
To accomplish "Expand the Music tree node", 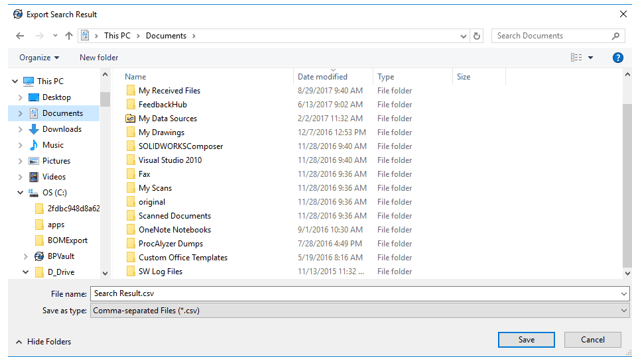I will (x=20, y=145).
